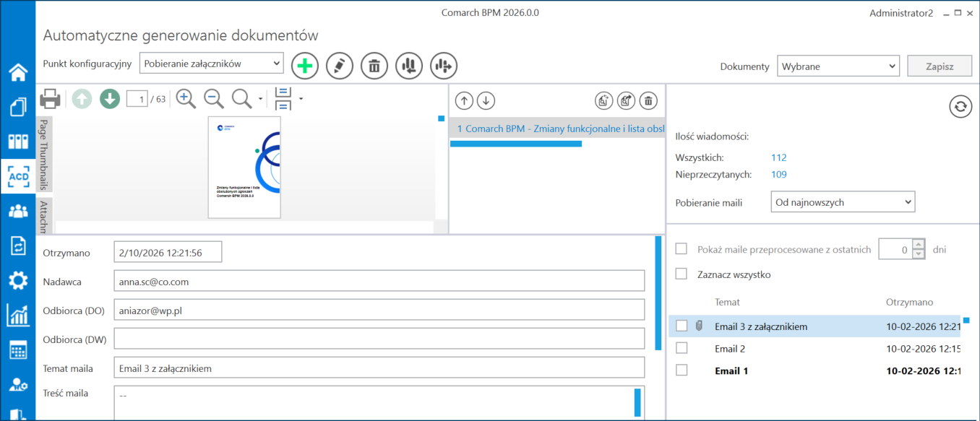This screenshot has height=421, width=980.
Task: Click the 'Zapisz' button
Action: point(940,66)
